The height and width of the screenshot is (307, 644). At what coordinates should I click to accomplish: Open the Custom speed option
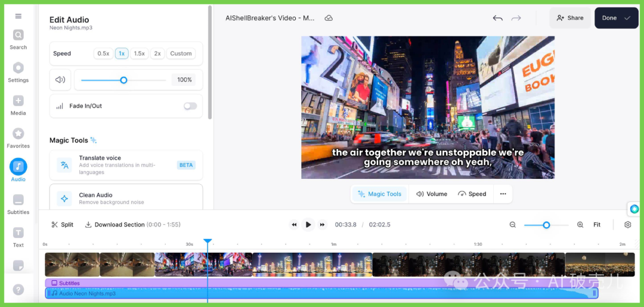coord(181,54)
